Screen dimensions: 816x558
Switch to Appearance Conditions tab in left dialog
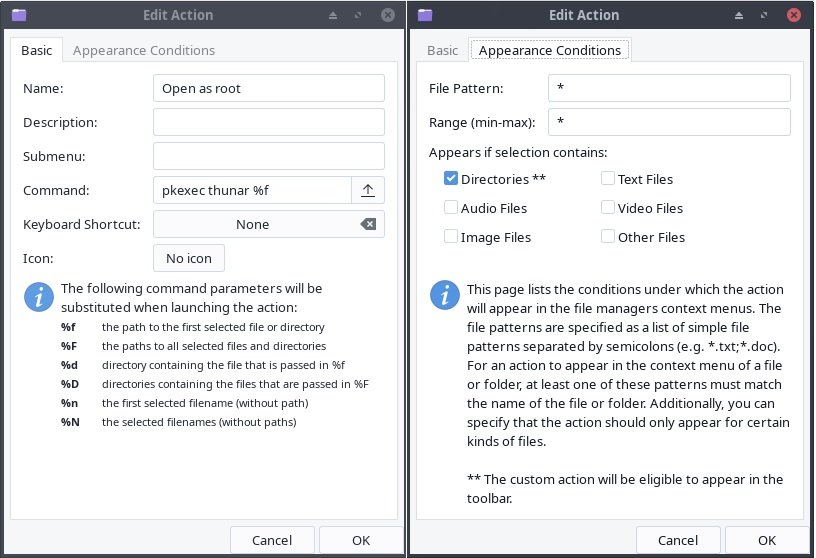[x=144, y=50]
